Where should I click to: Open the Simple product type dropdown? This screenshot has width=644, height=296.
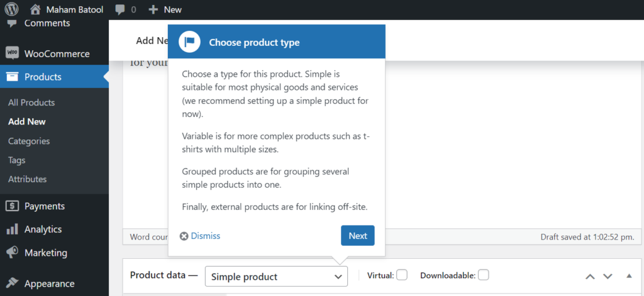click(276, 277)
